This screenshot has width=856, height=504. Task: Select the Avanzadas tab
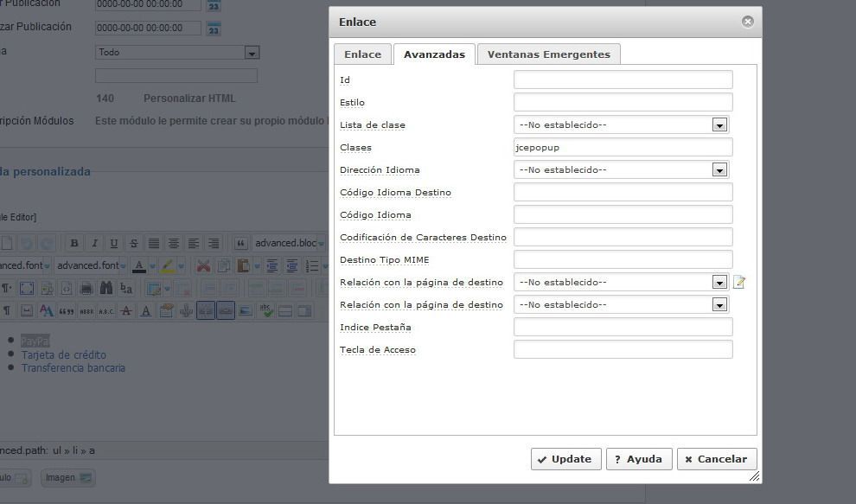[435, 54]
